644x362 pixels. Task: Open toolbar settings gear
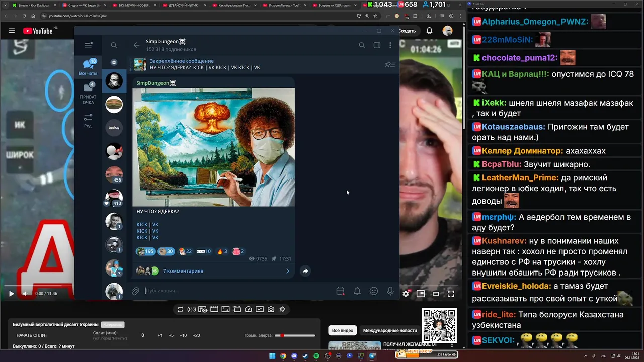pos(282,309)
